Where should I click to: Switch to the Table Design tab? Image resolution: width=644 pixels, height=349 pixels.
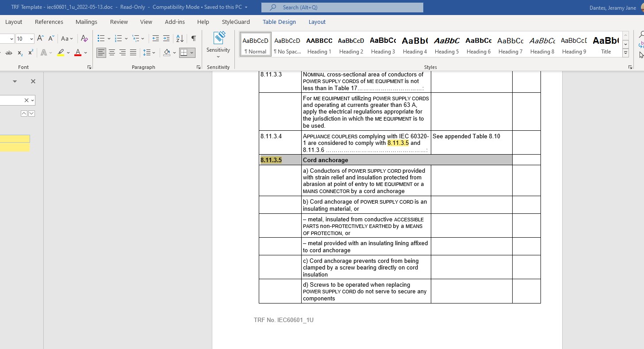(279, 22)
